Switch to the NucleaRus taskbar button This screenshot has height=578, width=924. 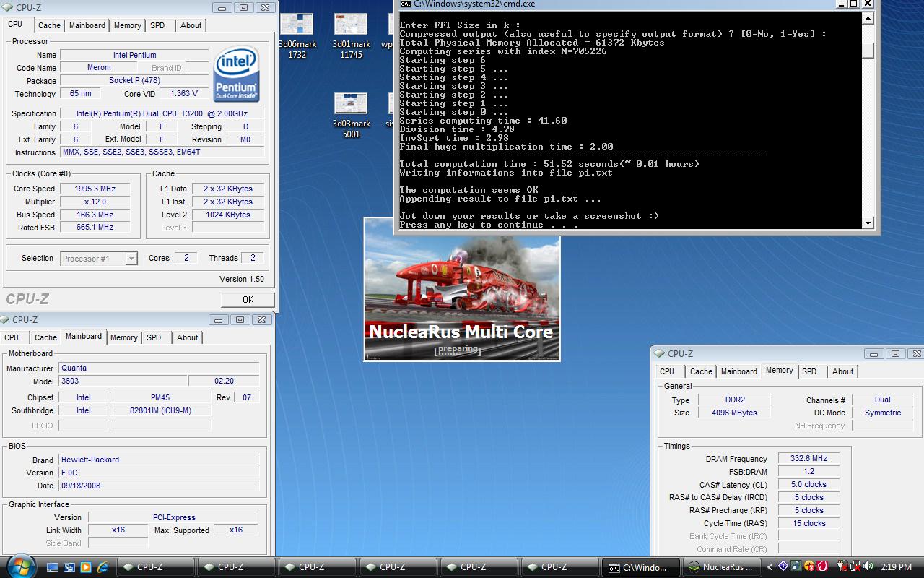720,567
